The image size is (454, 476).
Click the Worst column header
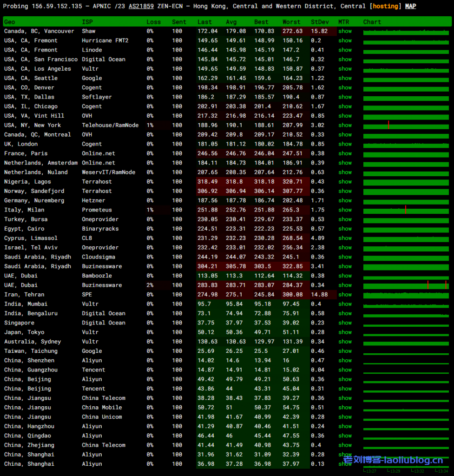[x=291, y=22]
